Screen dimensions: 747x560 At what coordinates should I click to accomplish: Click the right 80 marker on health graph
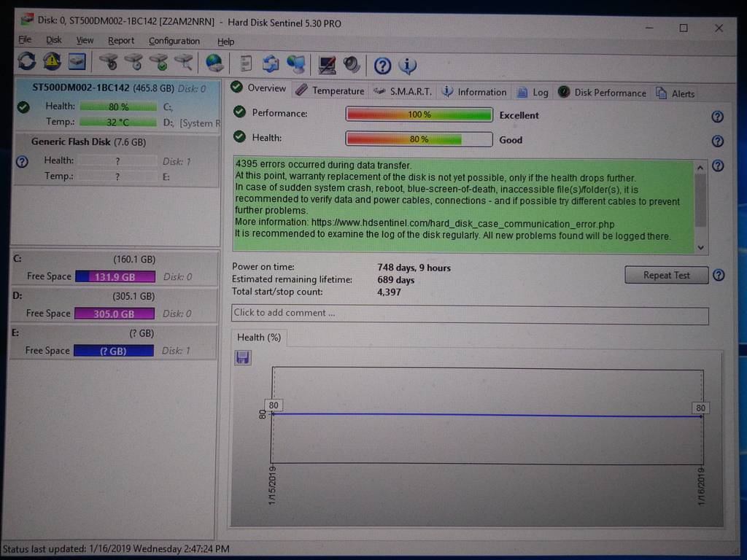[x=700, y=408]
